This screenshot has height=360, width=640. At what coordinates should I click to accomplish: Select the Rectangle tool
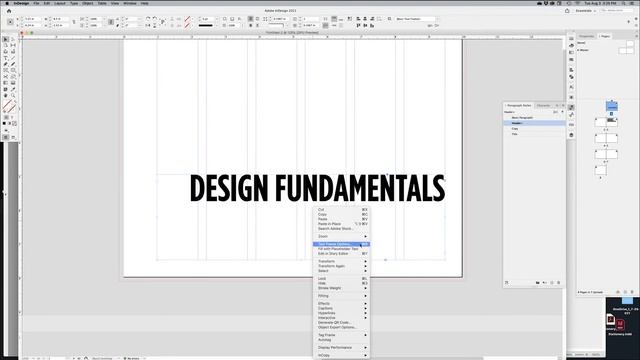click(x=13, y=70)
